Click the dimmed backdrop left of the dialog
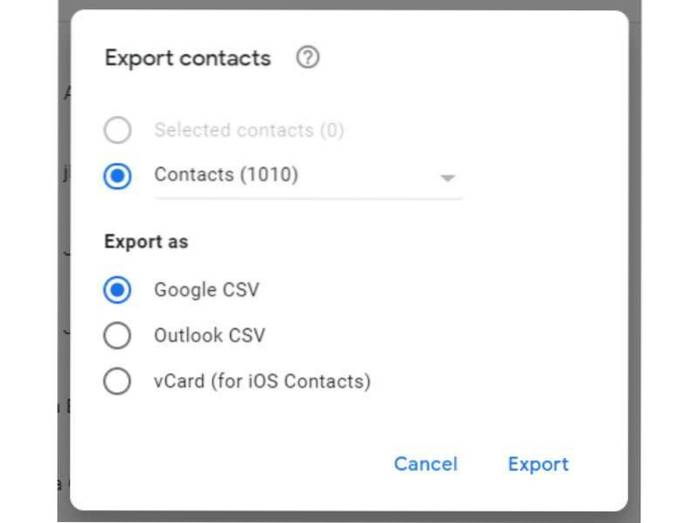698x523 pixels. point(63,300)
